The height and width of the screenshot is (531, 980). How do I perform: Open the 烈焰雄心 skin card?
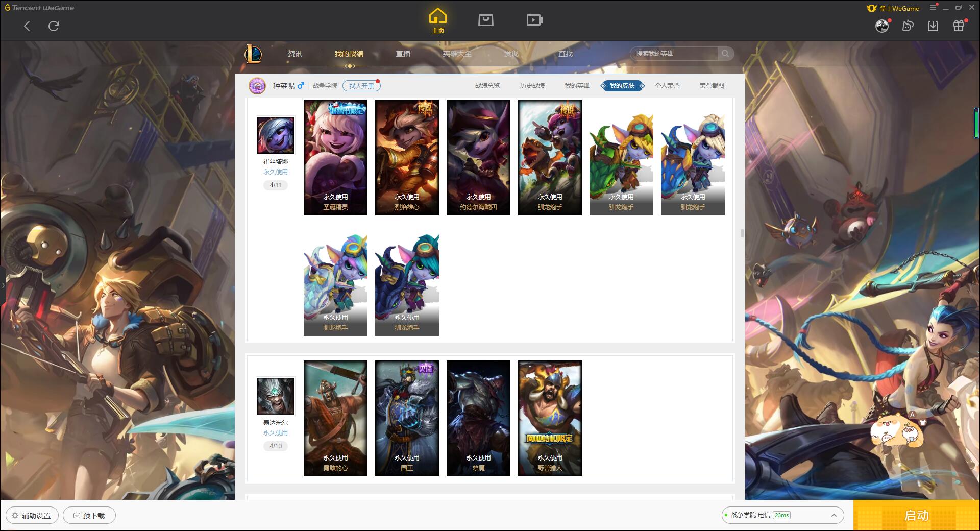click(407, 157)
